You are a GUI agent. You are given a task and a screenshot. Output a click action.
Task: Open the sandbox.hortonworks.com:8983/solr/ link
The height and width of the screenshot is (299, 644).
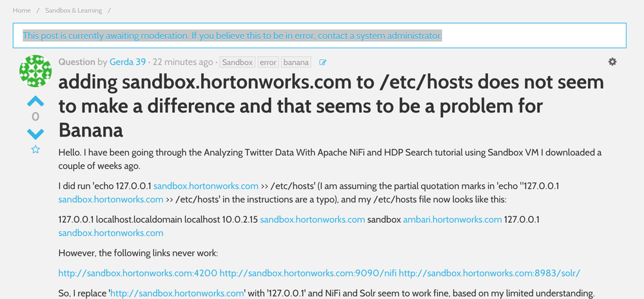489,273
